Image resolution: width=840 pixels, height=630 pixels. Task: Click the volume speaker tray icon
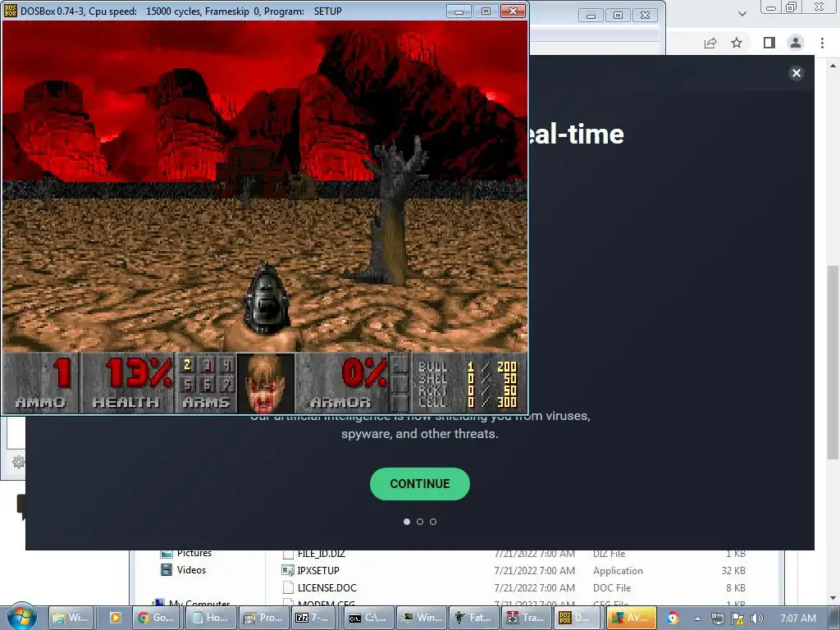pos(757,619)
